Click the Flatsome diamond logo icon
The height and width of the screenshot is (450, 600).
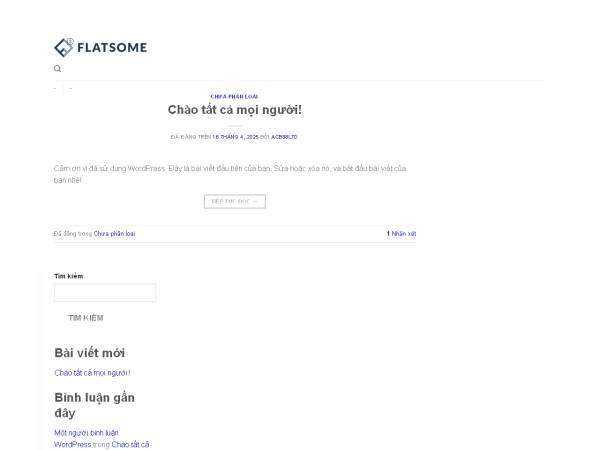pyautogui.click(x=64, y=46)
